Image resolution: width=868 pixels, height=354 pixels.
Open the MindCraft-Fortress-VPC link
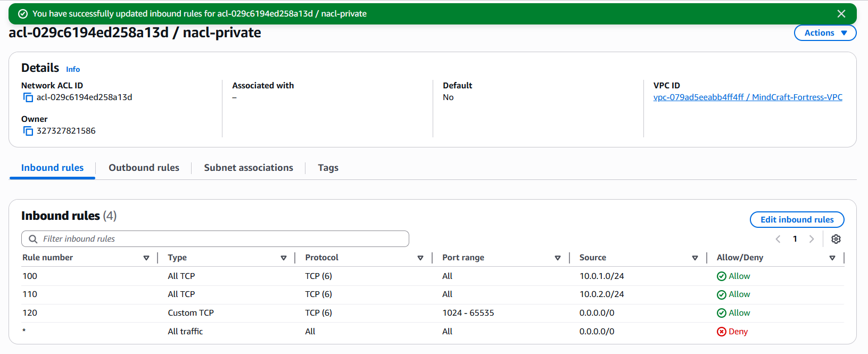pyautogui.click(x=748, y=97)
